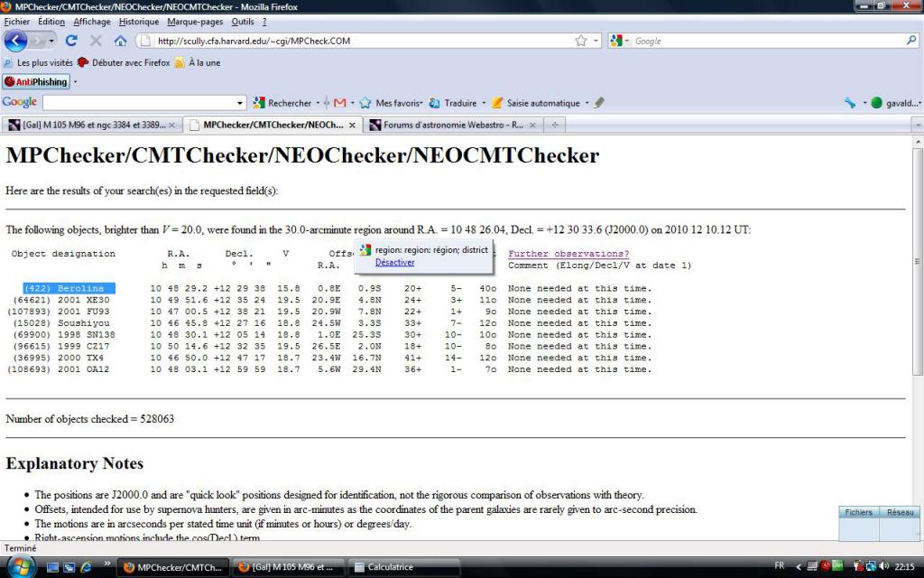Image resolution: width=924 pixels, height=578 pixels.
Task: Click the (15028) Soushiyou row
Action: click(x=328, y=323)
